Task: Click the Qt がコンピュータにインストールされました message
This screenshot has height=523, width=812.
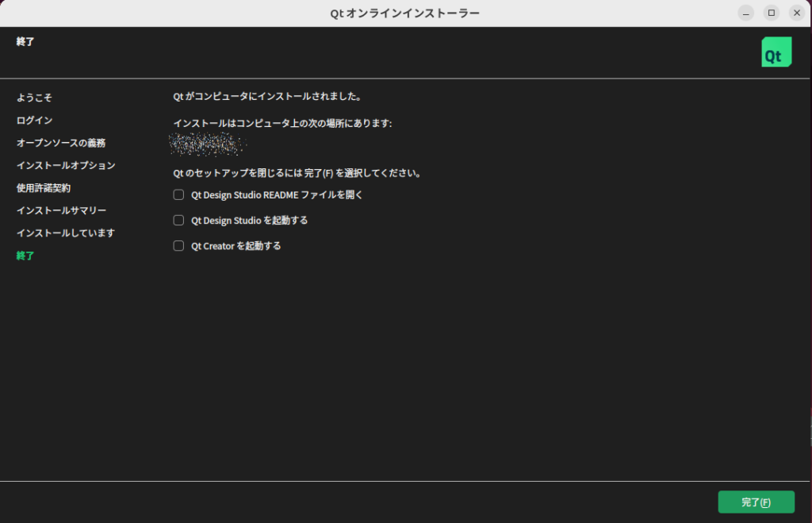Action: click(x=267, y=97)
